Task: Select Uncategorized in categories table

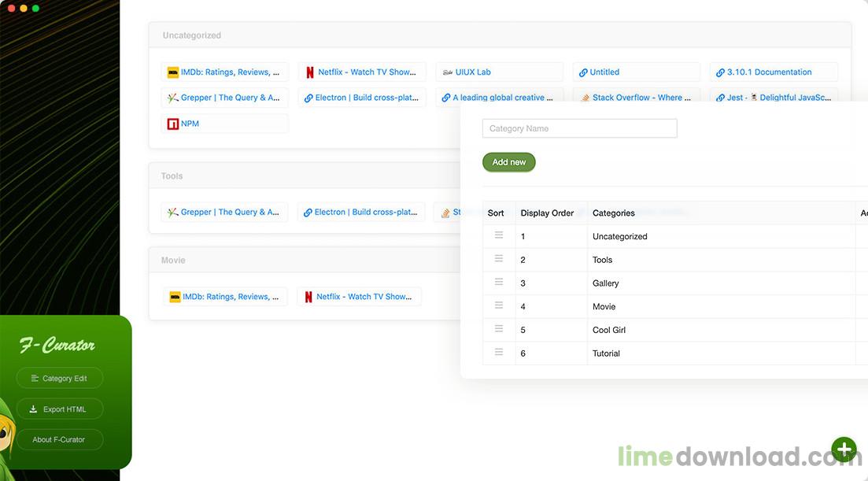Action: pos(619,236)
